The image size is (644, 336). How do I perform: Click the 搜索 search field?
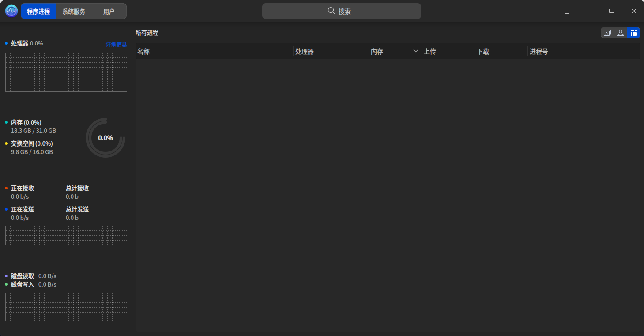click(x=342, y=11)
